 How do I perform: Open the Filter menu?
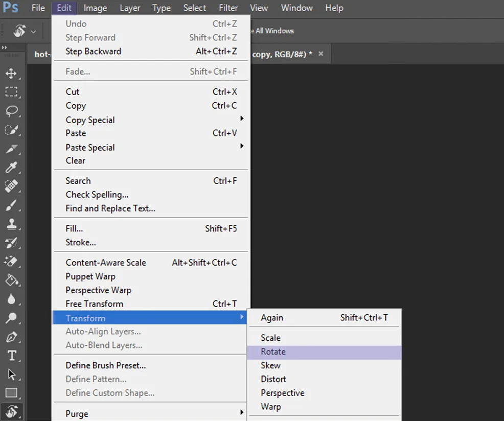coord(228,8)
